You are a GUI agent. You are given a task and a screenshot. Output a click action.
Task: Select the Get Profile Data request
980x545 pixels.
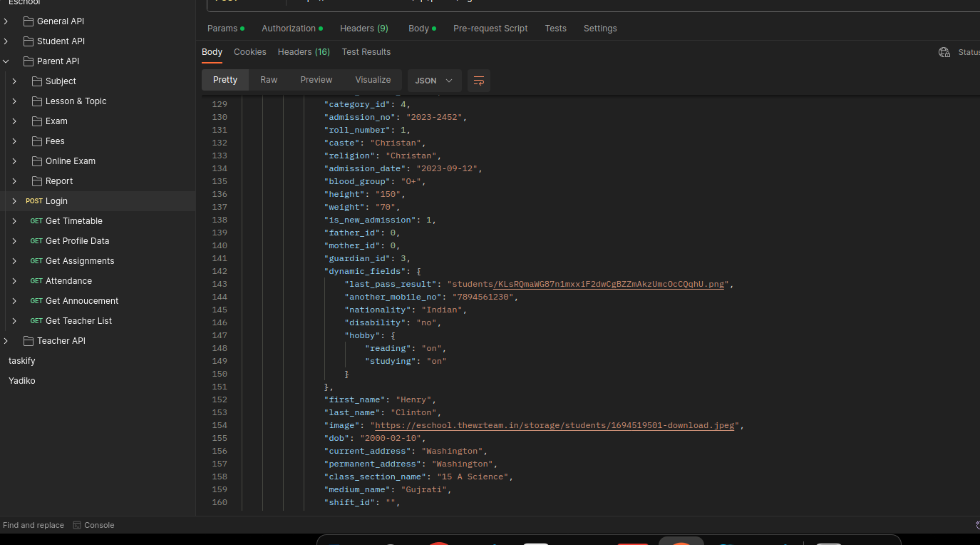pos(77,241)
